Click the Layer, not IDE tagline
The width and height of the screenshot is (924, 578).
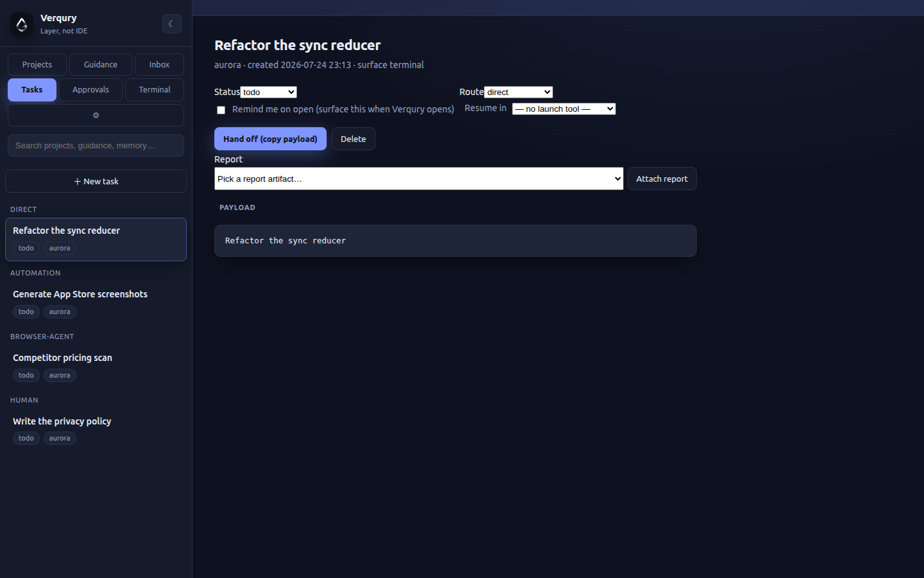[x=64, y=31]
